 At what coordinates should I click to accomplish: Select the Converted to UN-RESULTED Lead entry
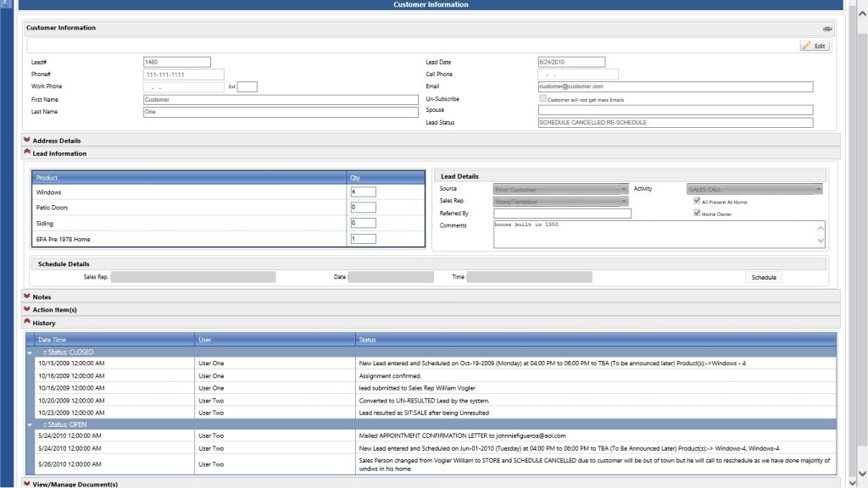(x=435, y=401)
